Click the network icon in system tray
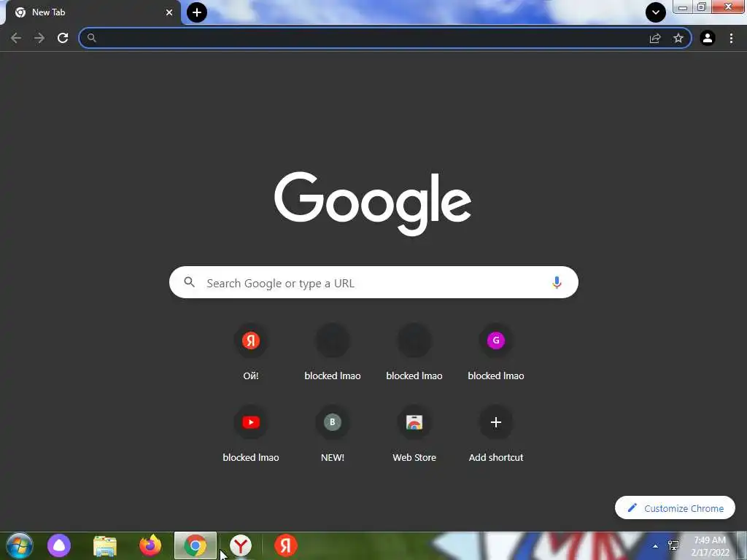The height and width of the screenshot is (560, 747). coord(673,545)
